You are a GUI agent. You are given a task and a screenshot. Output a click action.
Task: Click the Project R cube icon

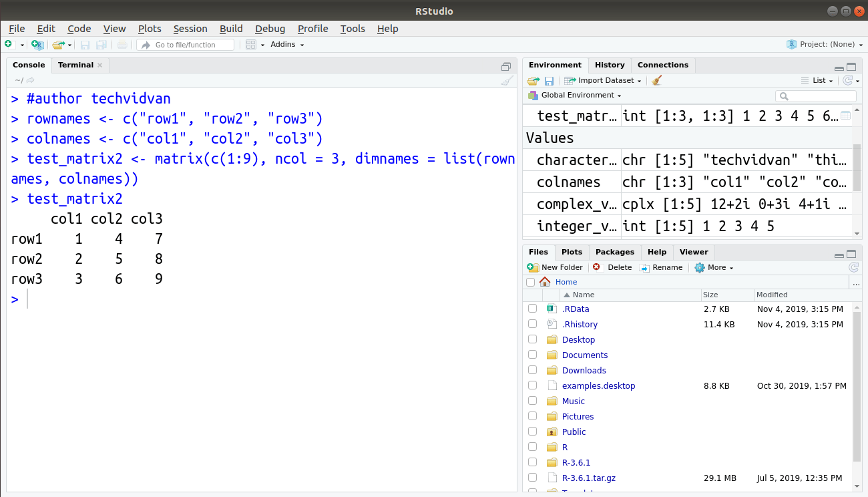point(792,45)
